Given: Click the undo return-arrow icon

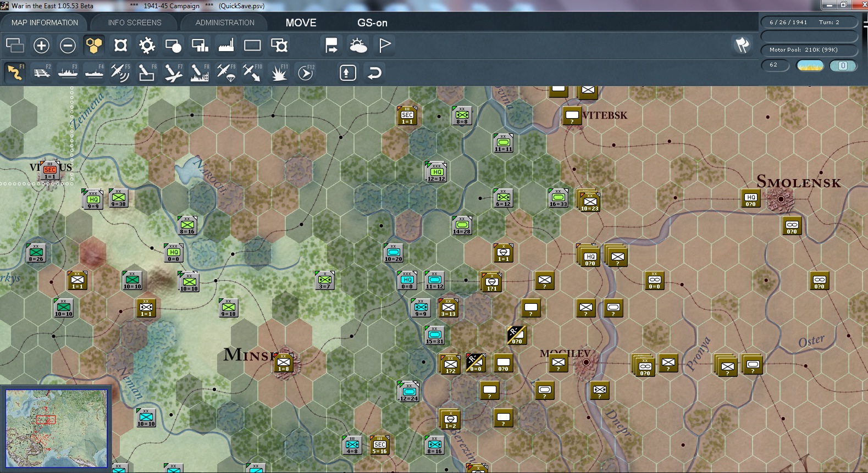Looking at the screenshot, I should tap(374, 73).
